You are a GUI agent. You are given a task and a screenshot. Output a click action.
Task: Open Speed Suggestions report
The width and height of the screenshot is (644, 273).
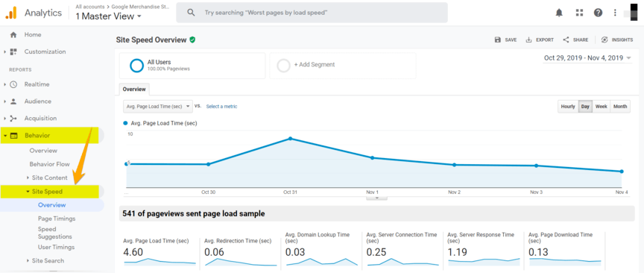[x=55, y=233]
